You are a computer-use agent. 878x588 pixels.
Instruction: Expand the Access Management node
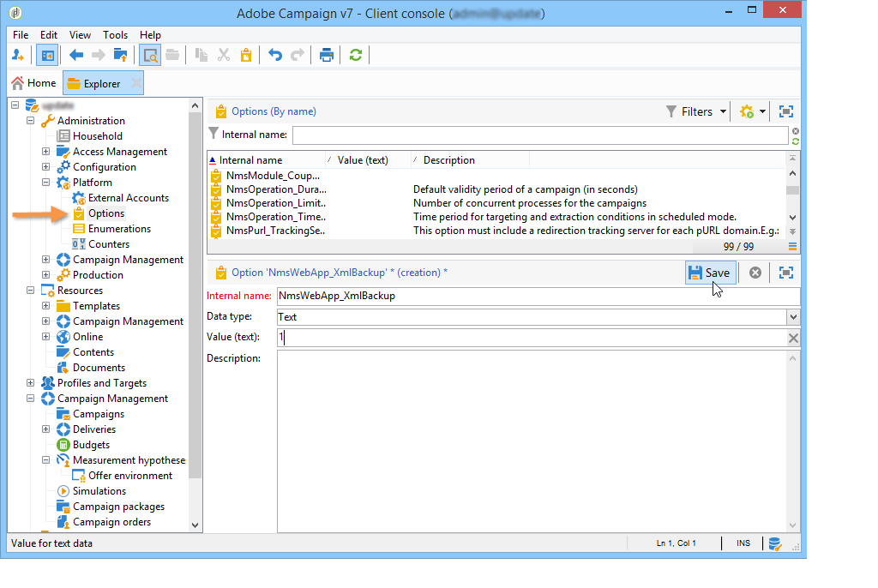pos(46,151)
